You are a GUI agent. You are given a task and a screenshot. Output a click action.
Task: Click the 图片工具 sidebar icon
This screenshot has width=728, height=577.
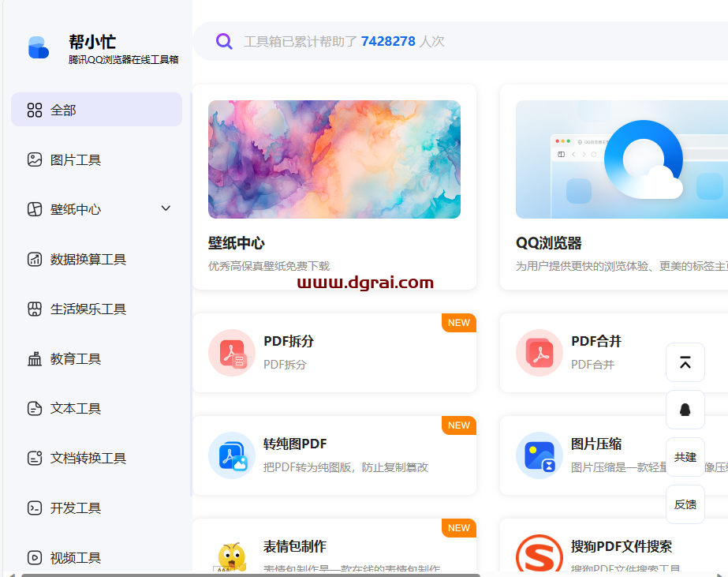(35, 159)
